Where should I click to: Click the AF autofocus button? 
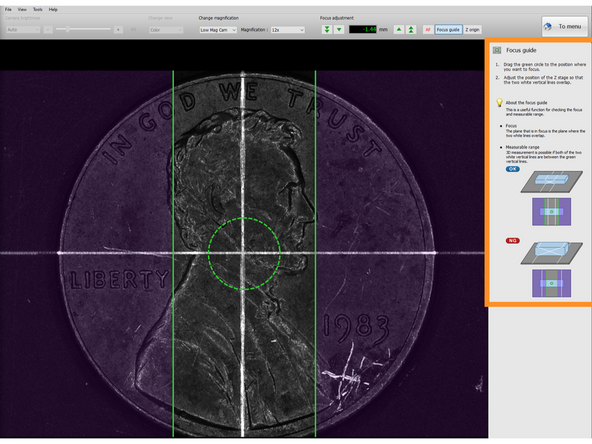(428, 29)
